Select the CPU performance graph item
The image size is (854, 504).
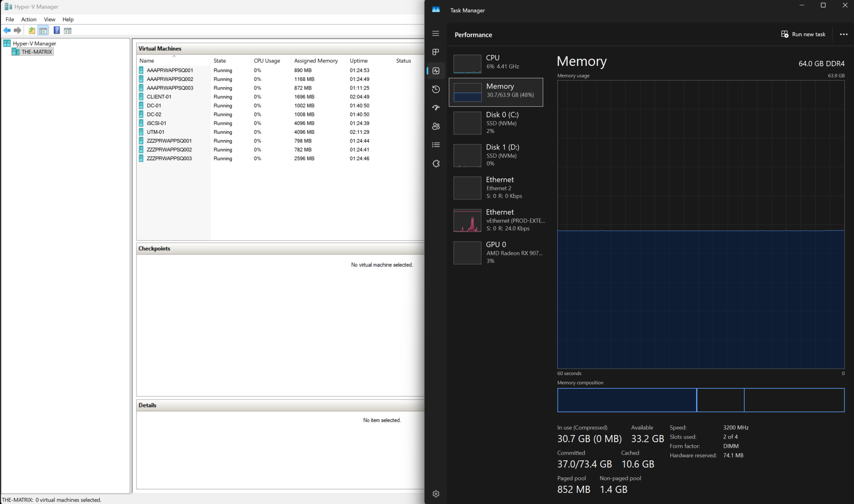[x=496, y=64]
